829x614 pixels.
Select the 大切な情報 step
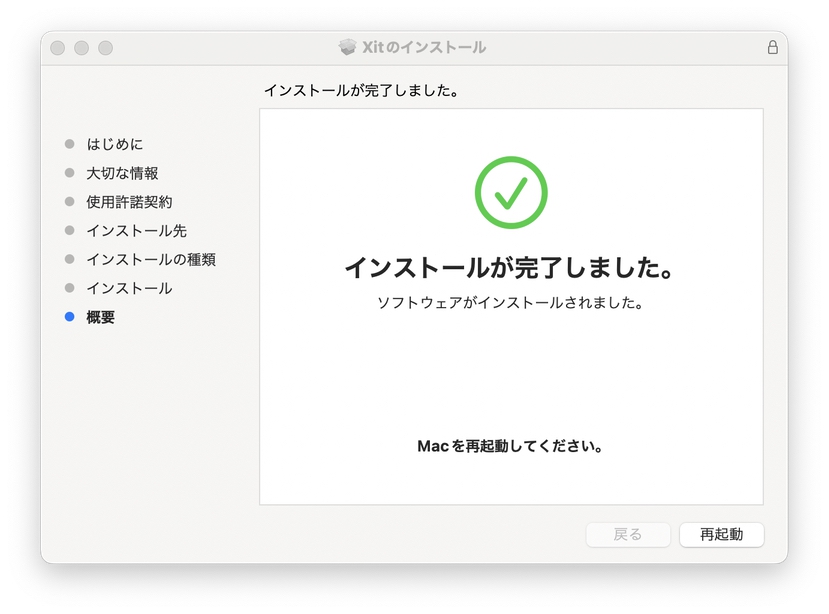coord(122,173)
